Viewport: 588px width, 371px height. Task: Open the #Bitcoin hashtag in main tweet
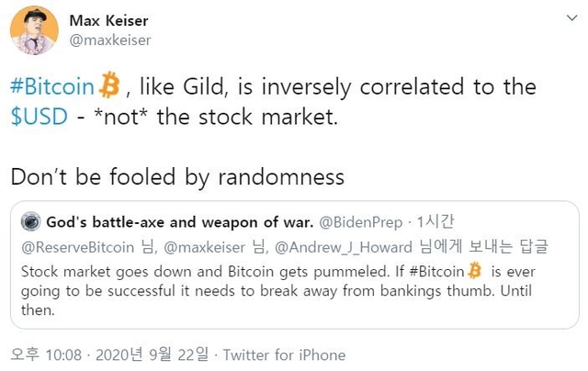52,86
